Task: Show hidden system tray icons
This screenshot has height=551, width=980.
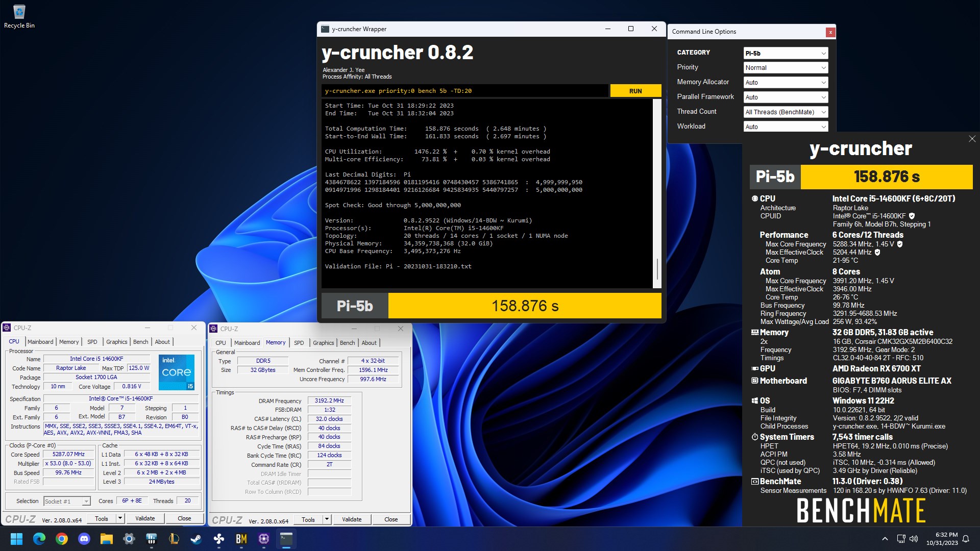Action: click(885, 539)
